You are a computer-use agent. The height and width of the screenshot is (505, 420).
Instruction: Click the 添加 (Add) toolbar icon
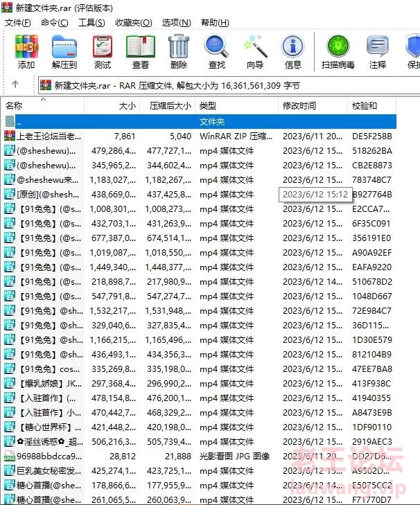(x=26, y=47)
